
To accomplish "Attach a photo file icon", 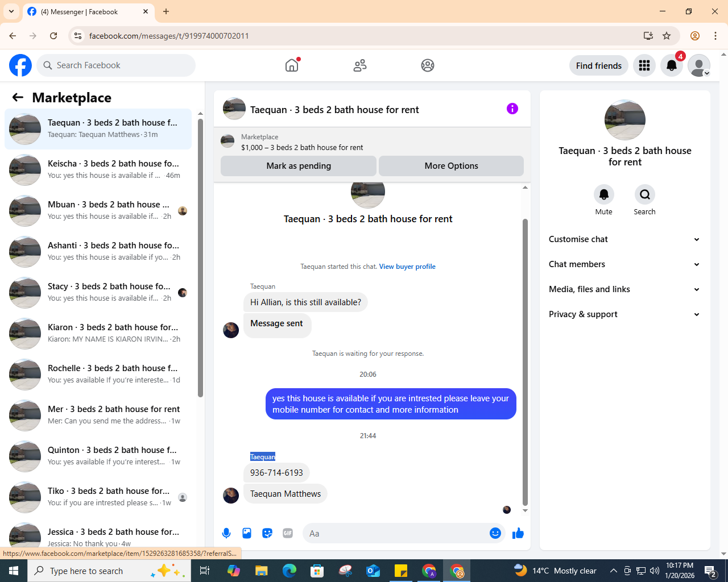I will pos(247,533).
